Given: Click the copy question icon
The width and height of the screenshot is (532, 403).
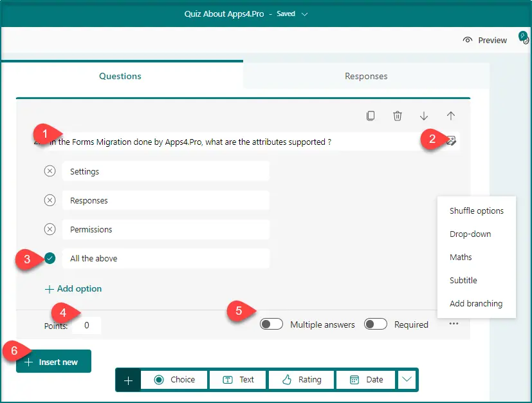Looking at the screenshot, I should pyautogui.click(x=371, y=116).
